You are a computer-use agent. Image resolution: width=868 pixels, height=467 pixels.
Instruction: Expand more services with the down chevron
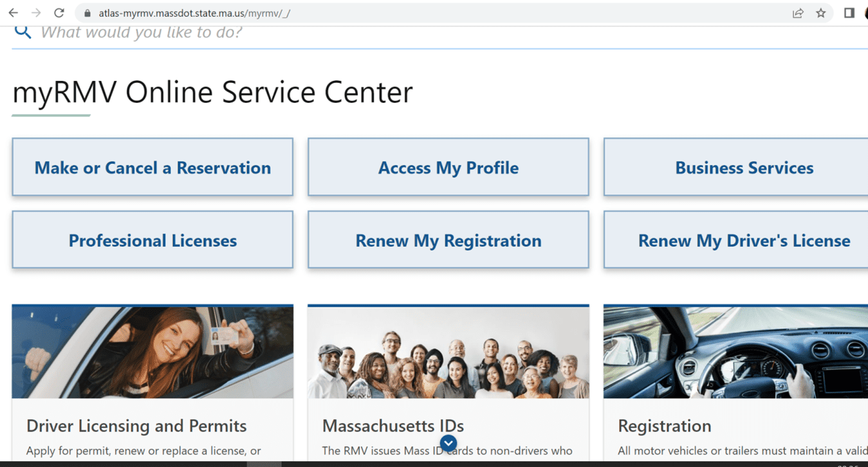tap(448, 443)
